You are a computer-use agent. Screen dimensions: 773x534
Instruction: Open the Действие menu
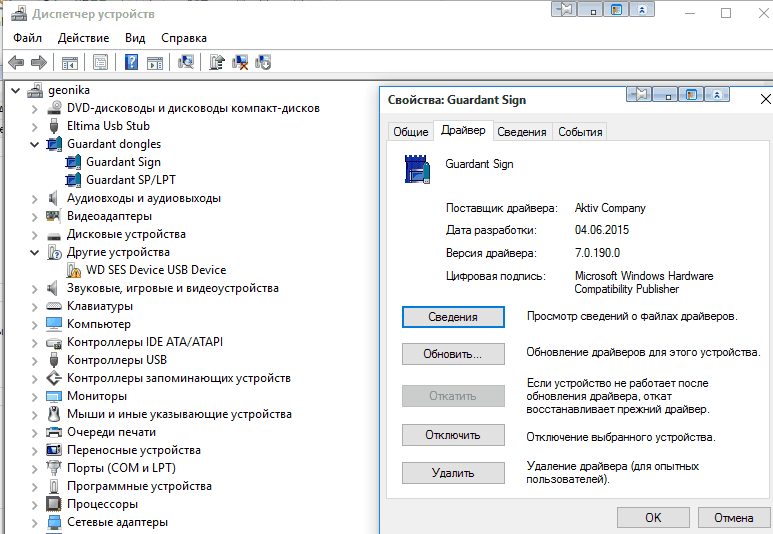pos(83,38)
